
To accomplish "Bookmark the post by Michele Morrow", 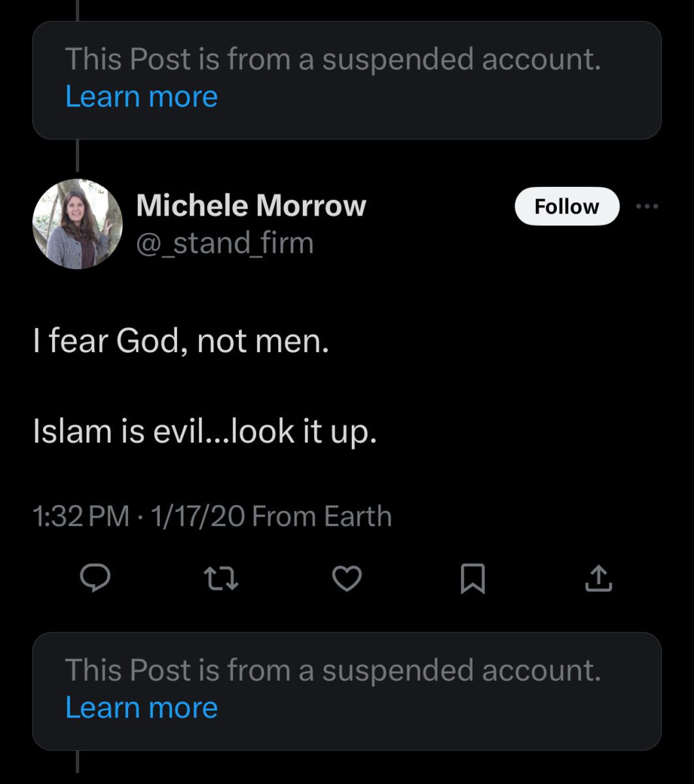I will 473,578.
